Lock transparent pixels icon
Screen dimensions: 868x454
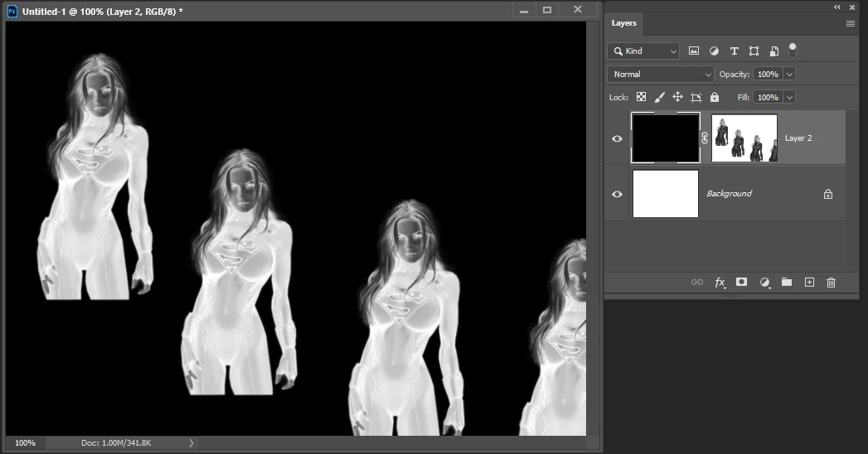(x=641, y=97)
